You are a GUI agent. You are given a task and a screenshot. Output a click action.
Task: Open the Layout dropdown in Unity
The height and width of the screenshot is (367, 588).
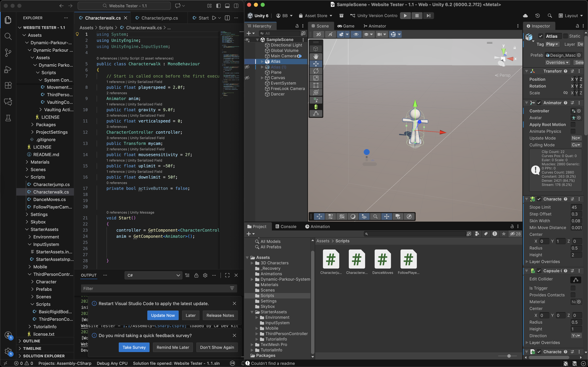pyautogui.click(x=571, y=16)
